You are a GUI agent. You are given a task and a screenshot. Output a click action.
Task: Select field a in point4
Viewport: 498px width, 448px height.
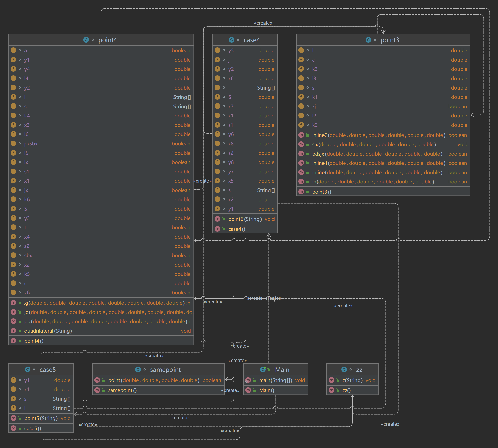click(101, 50)
